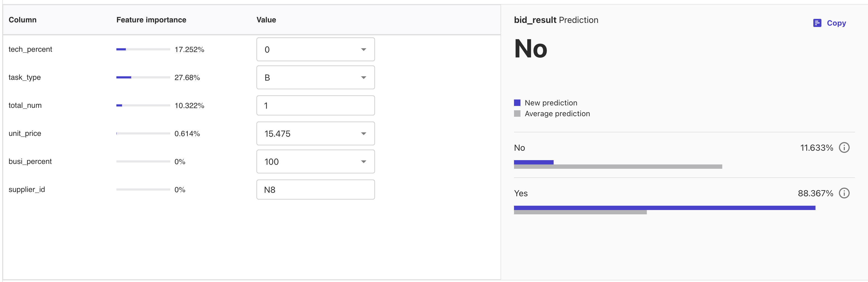The width and height of the screenshot is (868, 282).
Task: Click the info icon beside Yes percentage
Action: pos(844,193)
